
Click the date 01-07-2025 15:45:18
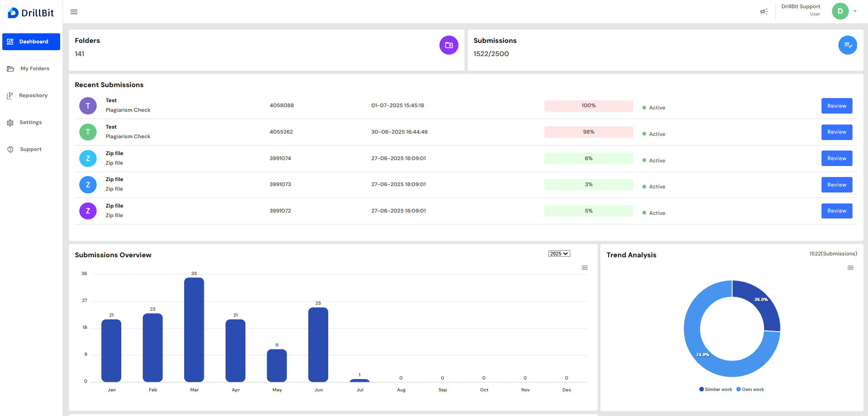coord(398,105)
